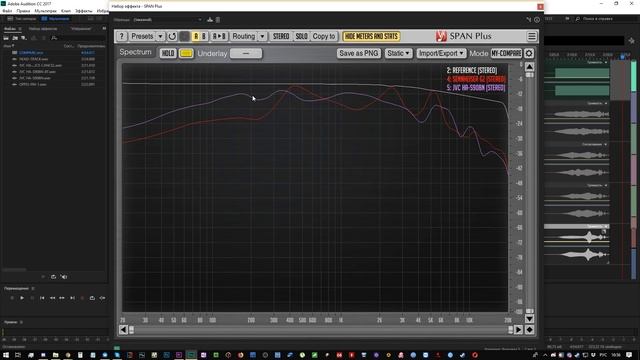Click the horizontal frequency scrollbar track
The image size is (640, 360).
[321, 329]
